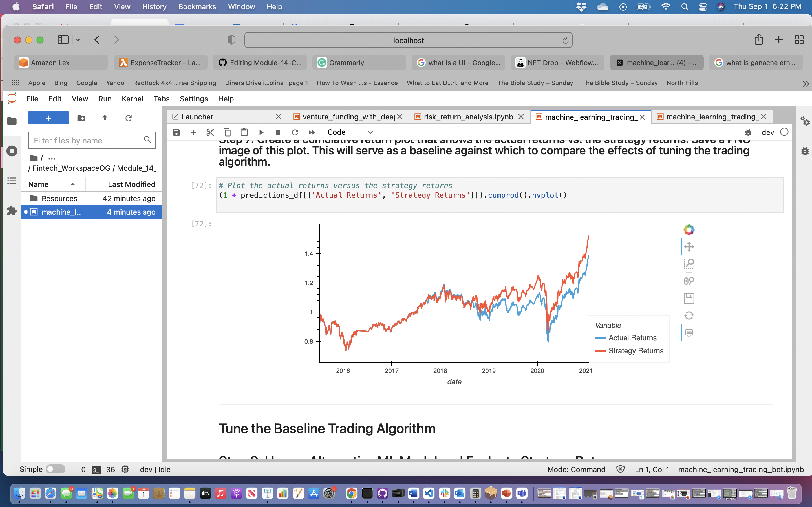
Task: Open the cell type Code dropdown
Action: [350, 132]
